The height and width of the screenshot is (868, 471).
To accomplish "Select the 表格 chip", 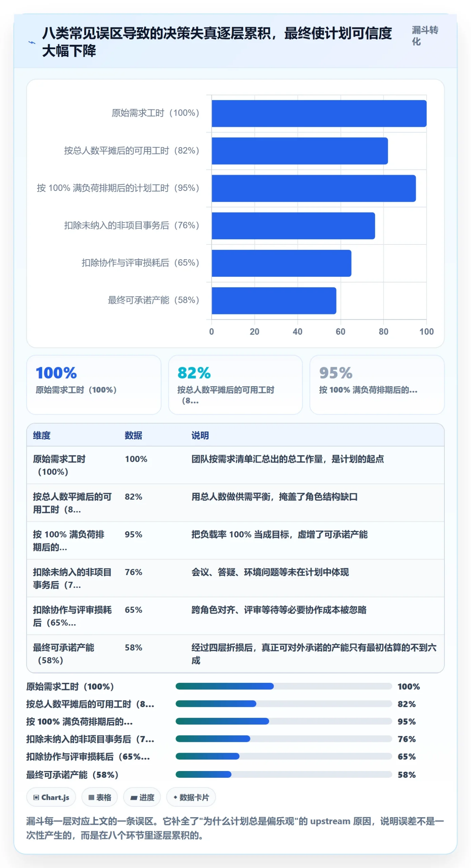I will tap(100, 797).
